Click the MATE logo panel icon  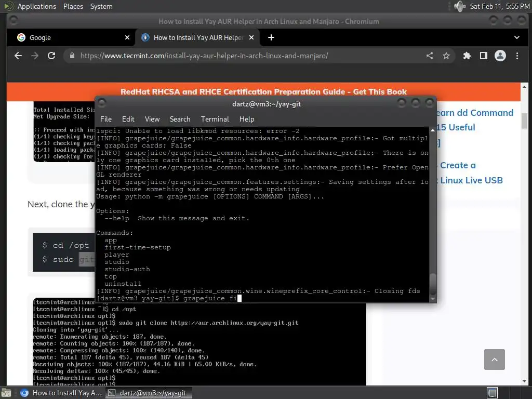[x=8, y=6]
